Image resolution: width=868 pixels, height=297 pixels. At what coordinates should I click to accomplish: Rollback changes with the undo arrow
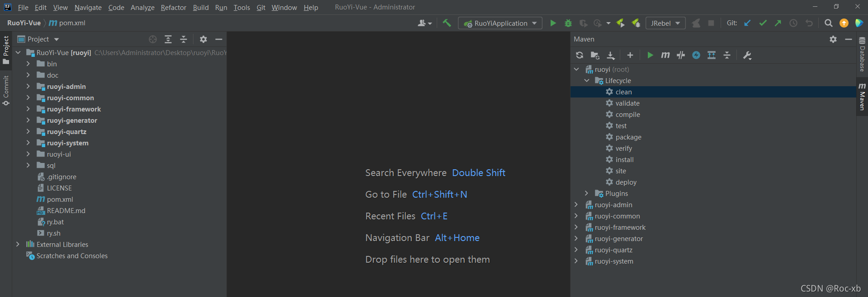[x=809, y=23]
